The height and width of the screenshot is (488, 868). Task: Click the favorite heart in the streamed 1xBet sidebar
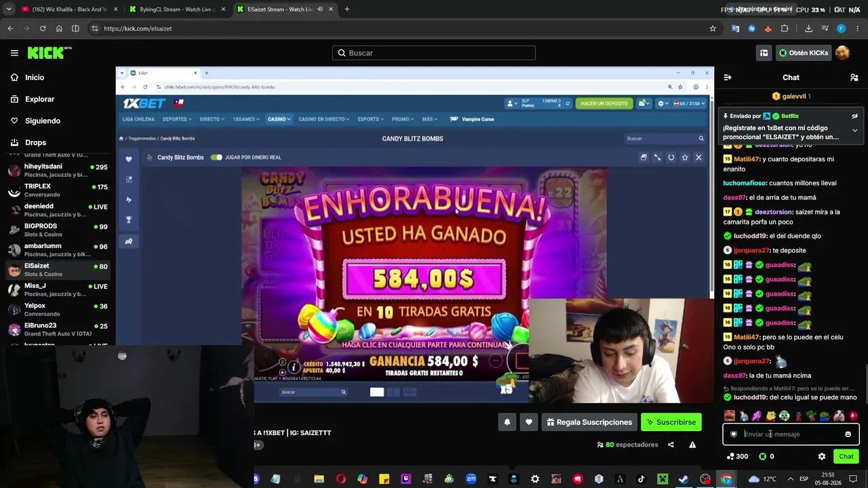click(129, 159)
